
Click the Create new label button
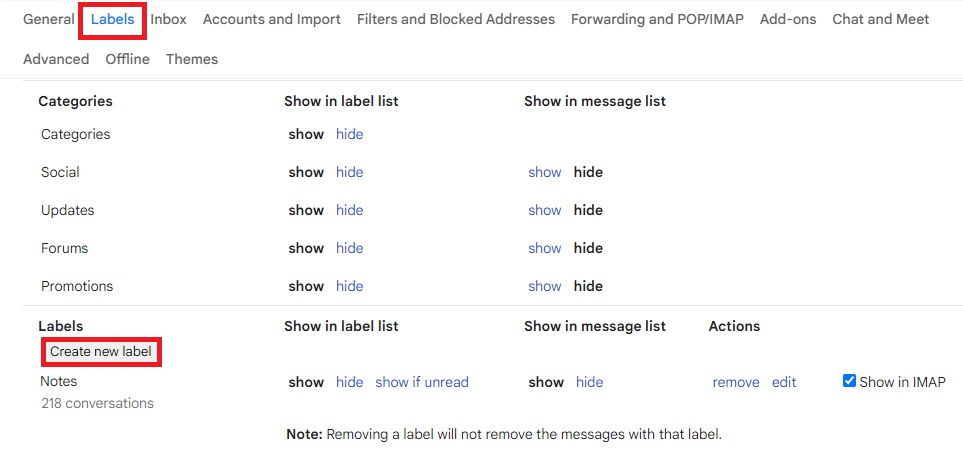click(x=101, y=352)
